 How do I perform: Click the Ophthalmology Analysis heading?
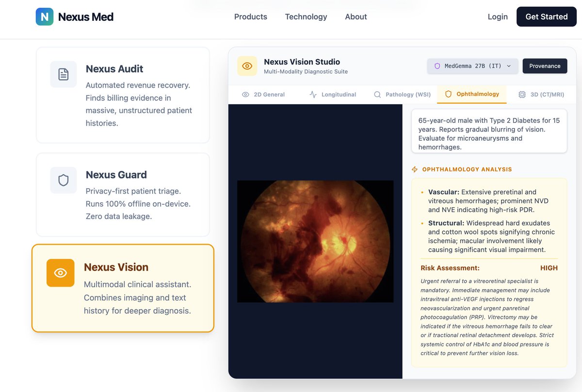[x=467, y=169]
